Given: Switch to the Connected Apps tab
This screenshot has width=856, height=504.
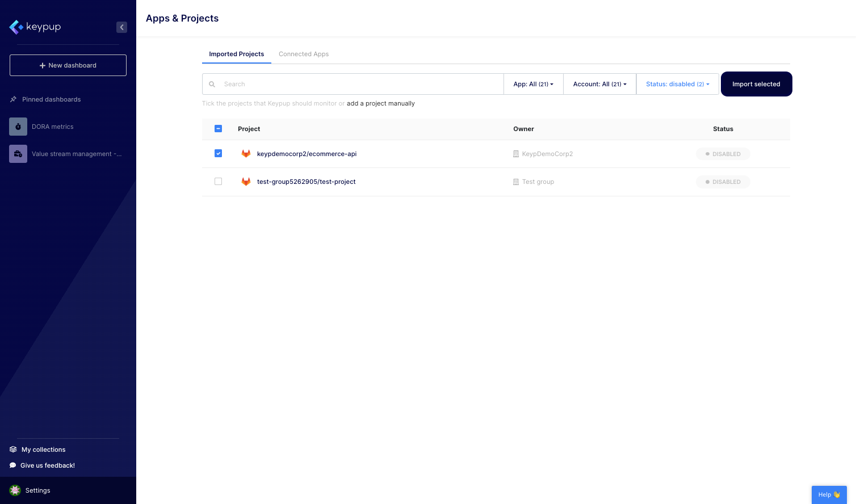Looking at the screenshot, I should click(x=304, y=54).
